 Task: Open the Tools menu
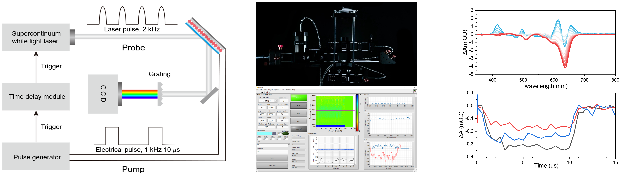(x=283, y=90)
